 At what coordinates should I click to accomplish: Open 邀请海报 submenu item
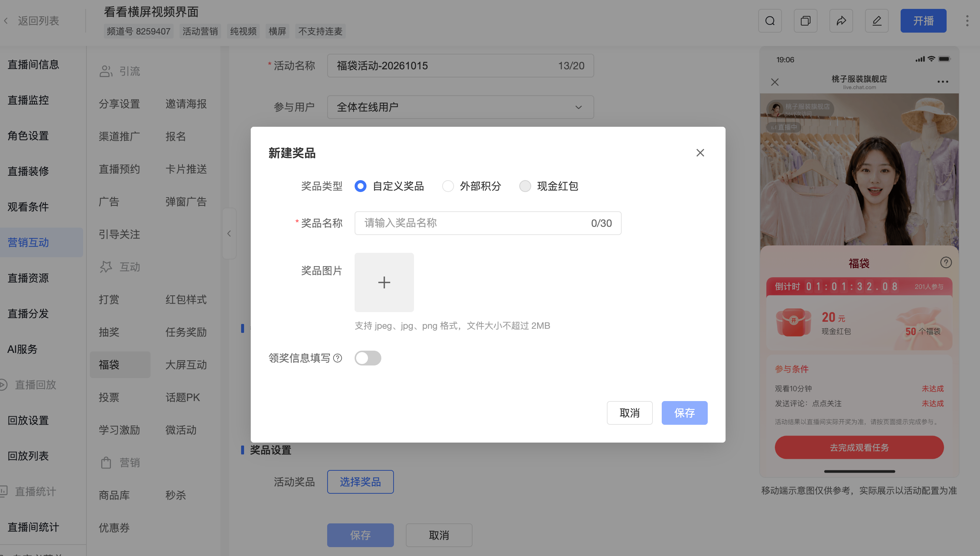tap(186, 104)
